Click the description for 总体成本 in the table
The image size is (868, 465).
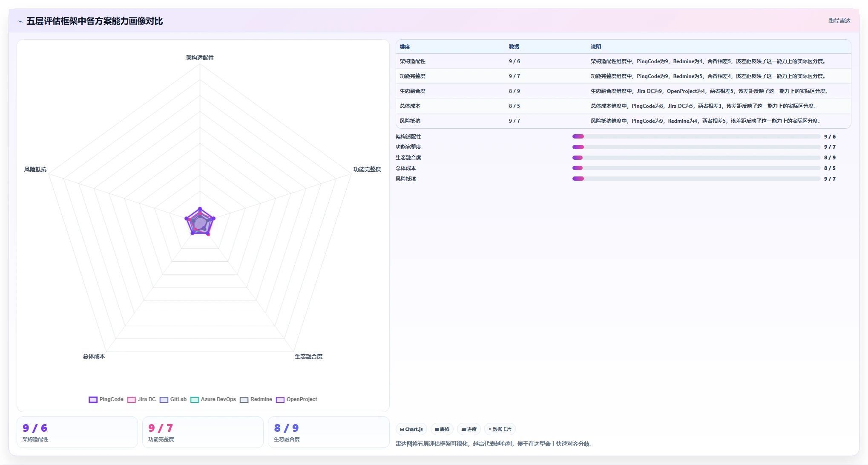703,106
